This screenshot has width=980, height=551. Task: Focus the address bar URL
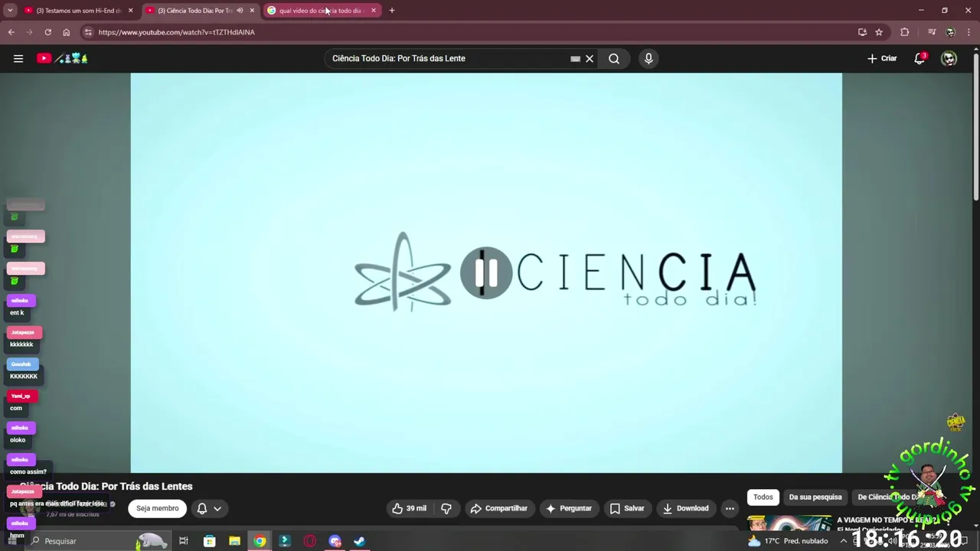(176, 32)
